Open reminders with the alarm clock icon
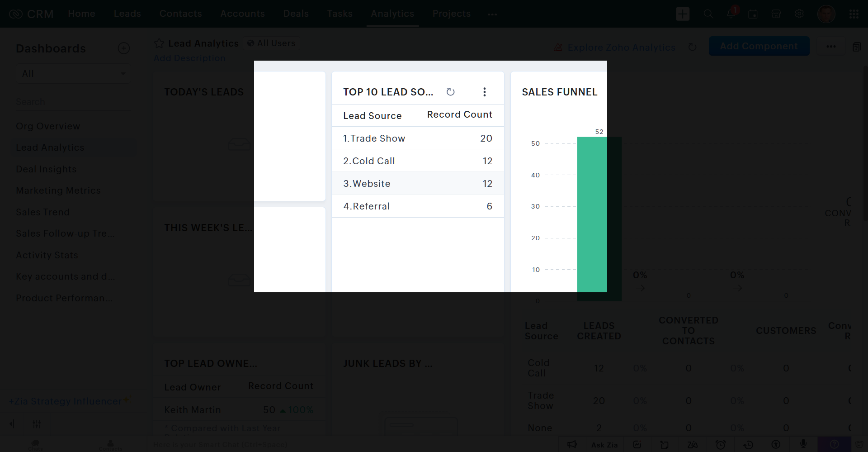Image resolution: width=868 pixels, height=452 pixels. click(721, 445)
